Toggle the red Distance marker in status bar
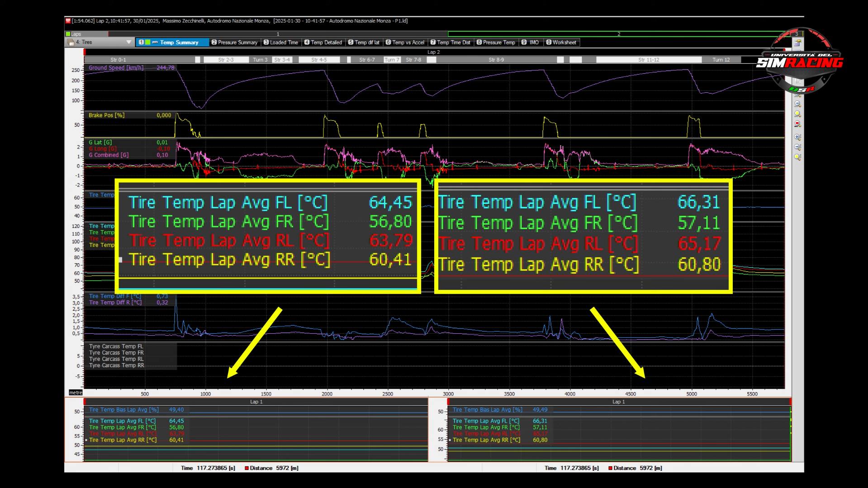 (247, 468)
